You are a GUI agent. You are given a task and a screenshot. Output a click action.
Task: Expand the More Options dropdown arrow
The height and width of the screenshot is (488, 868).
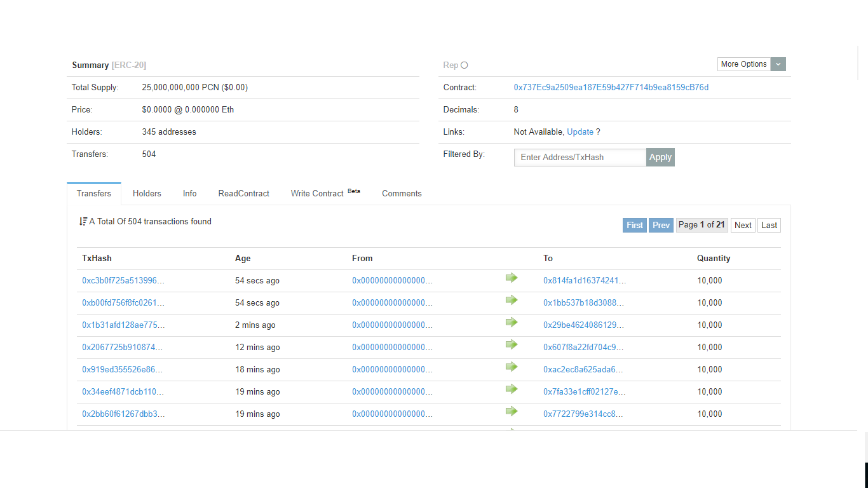click(x=778, y=64)
